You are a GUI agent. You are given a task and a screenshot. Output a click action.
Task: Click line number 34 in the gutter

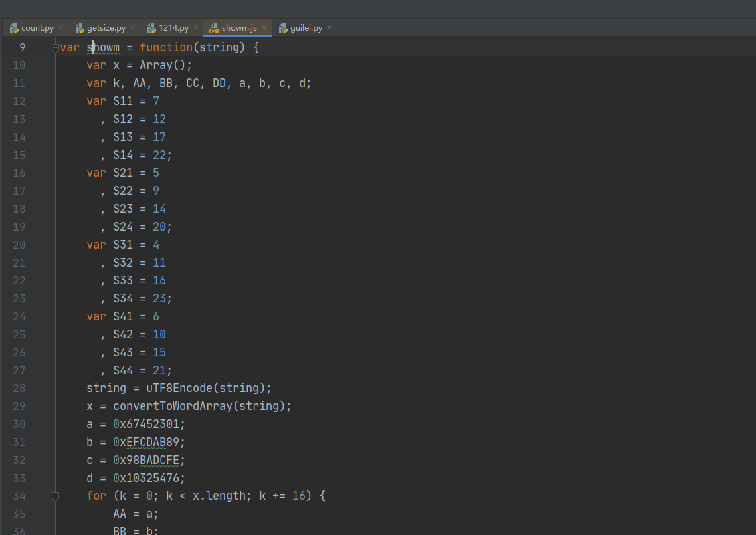(x=19, y=496)
